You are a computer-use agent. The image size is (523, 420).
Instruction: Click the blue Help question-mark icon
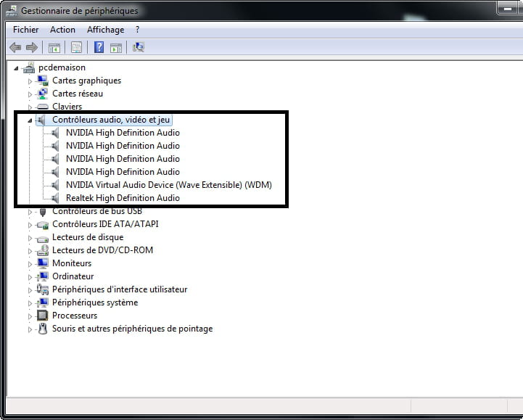pos(99,47)
